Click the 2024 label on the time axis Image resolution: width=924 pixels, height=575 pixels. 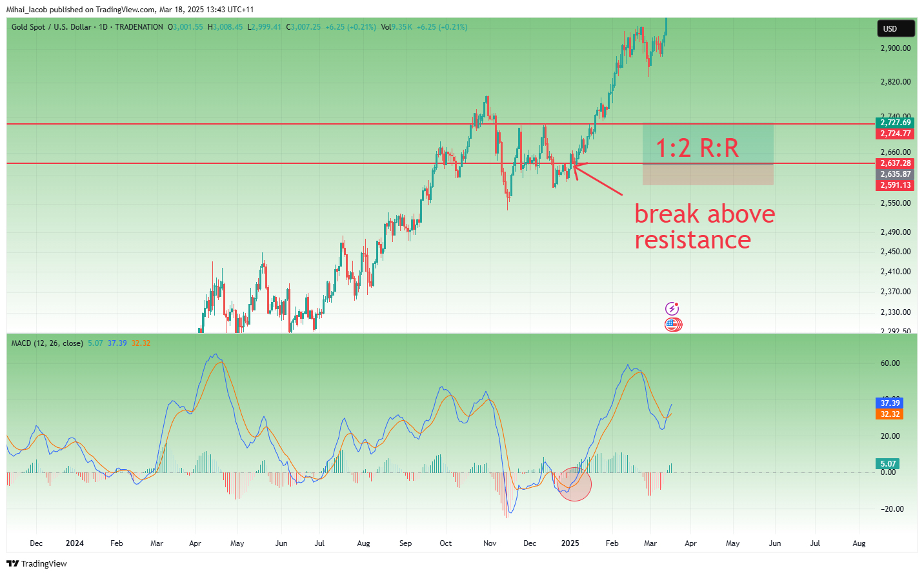click(75, 543)
